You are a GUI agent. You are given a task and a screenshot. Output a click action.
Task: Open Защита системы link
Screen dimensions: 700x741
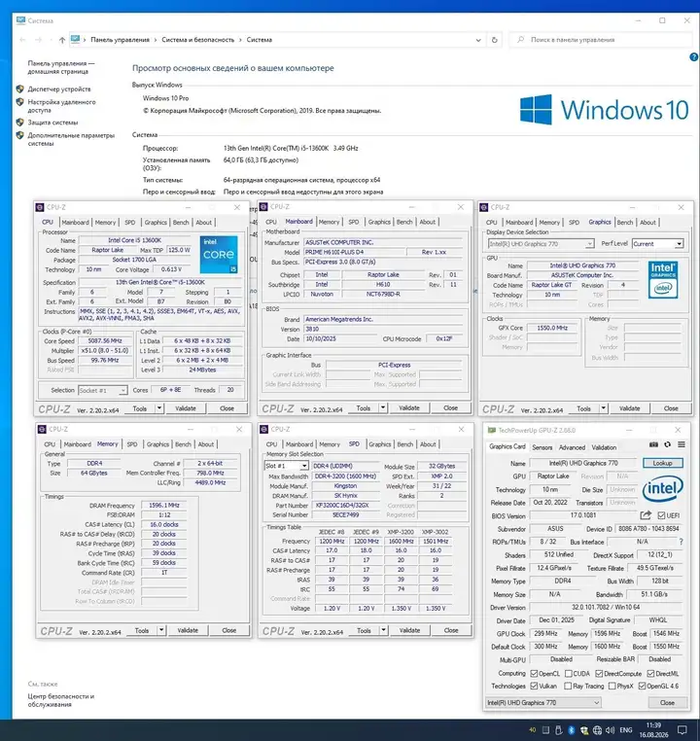(52, 123)
